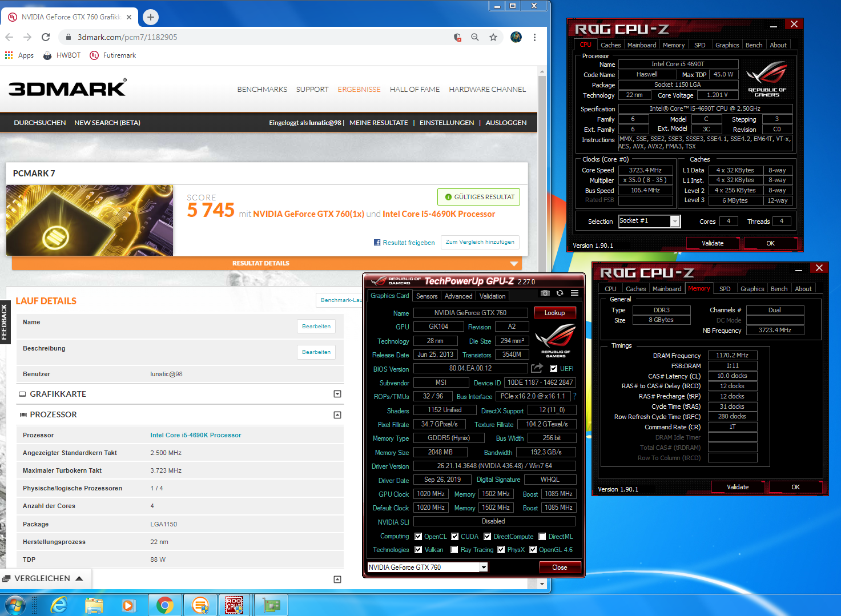
Task: Open the Apps bookmarks grid icon
Action: 9,55
